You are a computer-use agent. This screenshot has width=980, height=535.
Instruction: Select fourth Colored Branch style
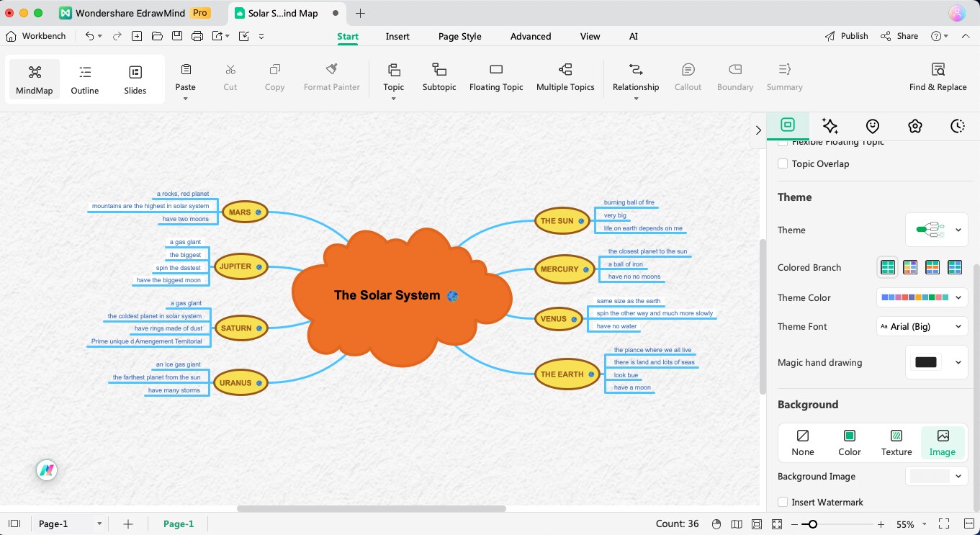point(955,267)
